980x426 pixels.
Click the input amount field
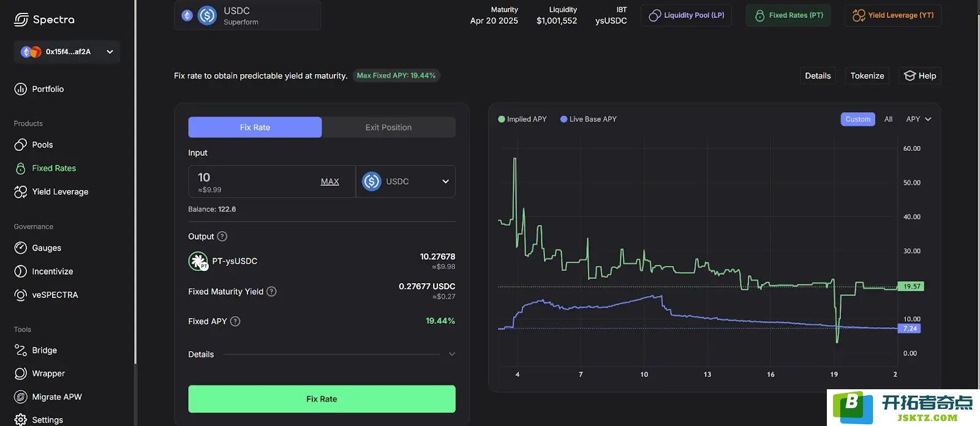(x=271, y=181)
